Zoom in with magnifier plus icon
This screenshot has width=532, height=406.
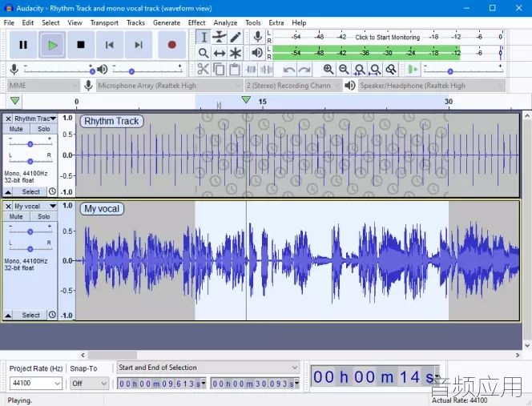pos(328,70)
